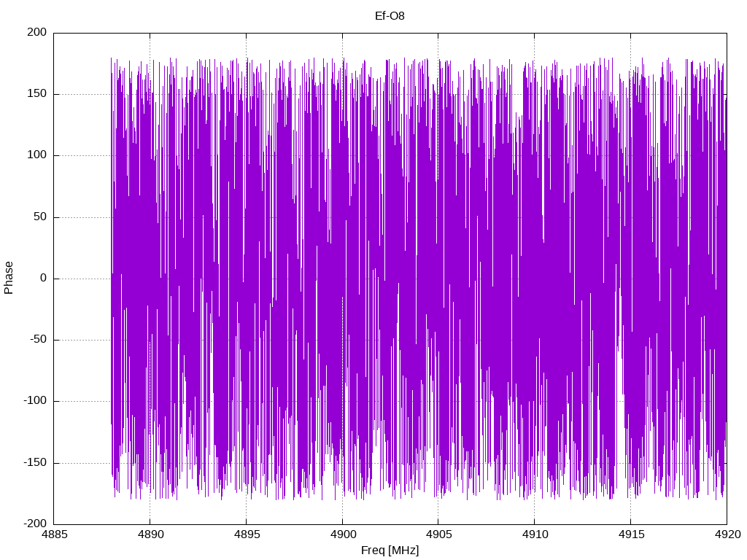
Task: Click the Phase y-axis label
Action: coord(9,278)
